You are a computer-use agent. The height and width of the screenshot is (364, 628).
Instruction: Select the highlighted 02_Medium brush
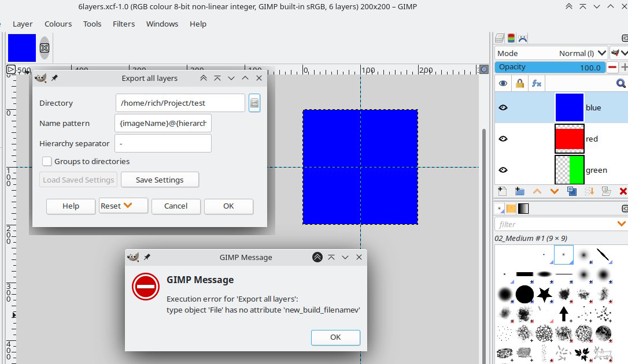coord(563,254)
